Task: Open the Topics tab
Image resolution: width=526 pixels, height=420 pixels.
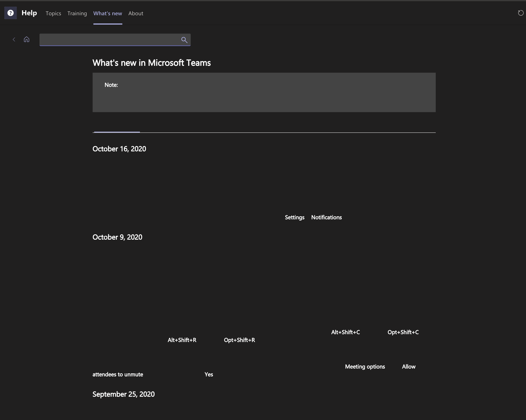Action: click(x=53, y=13)
